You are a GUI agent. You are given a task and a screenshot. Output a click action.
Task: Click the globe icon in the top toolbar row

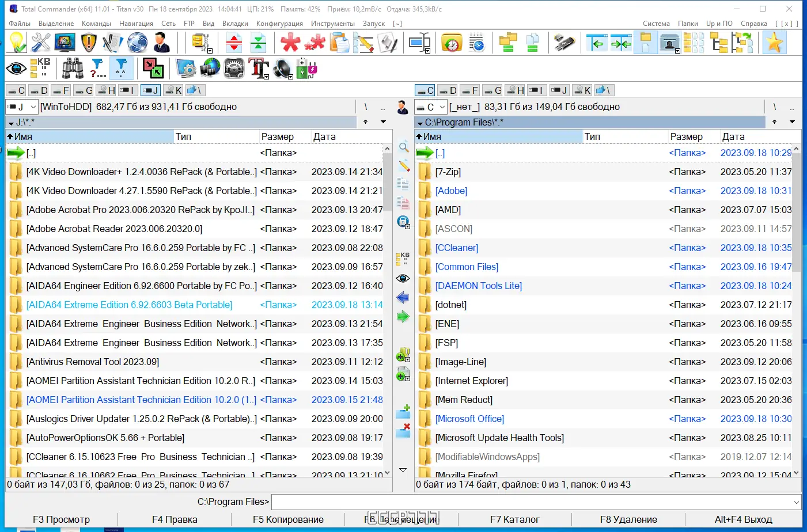[x=137, y=43]
